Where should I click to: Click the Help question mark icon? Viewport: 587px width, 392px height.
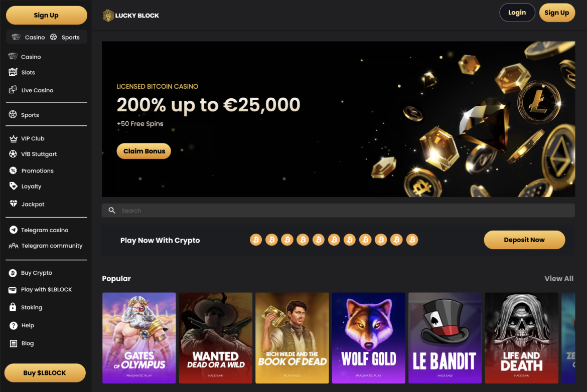pos(14,325)
